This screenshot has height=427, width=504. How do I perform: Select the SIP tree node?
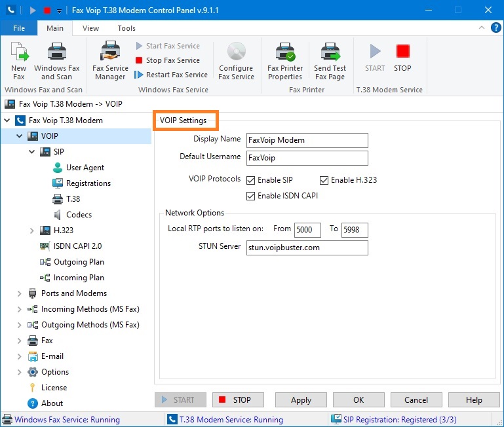tap(58, 152)
